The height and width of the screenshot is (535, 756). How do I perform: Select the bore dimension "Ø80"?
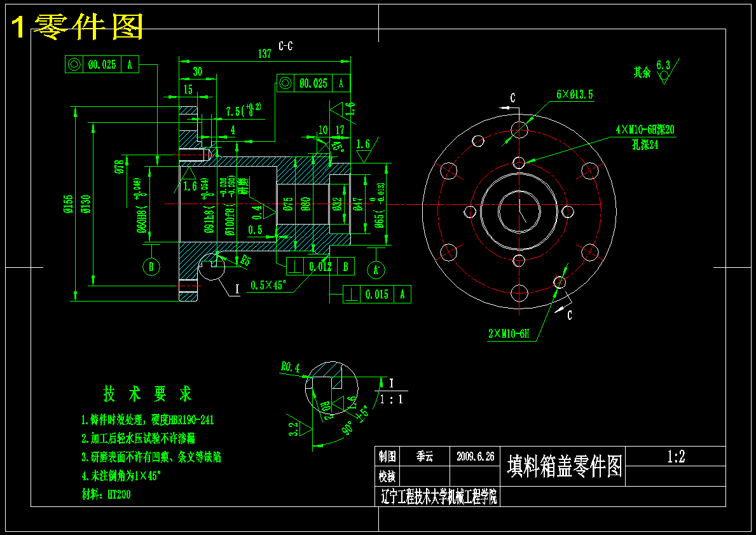click(x=306, y=205)
